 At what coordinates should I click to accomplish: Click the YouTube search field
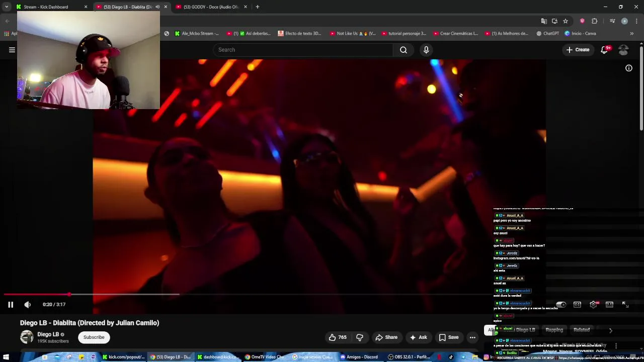(x=303, y=50)
